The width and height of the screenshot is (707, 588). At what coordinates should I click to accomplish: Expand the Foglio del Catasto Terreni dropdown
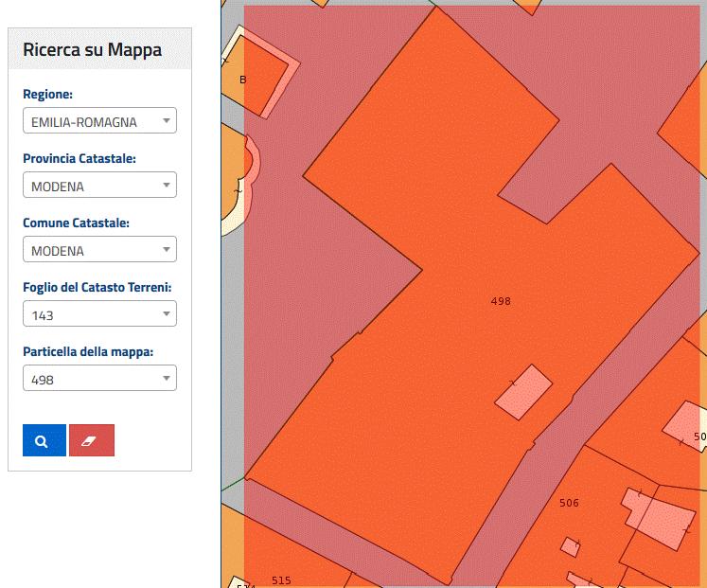tap(99, 314)
